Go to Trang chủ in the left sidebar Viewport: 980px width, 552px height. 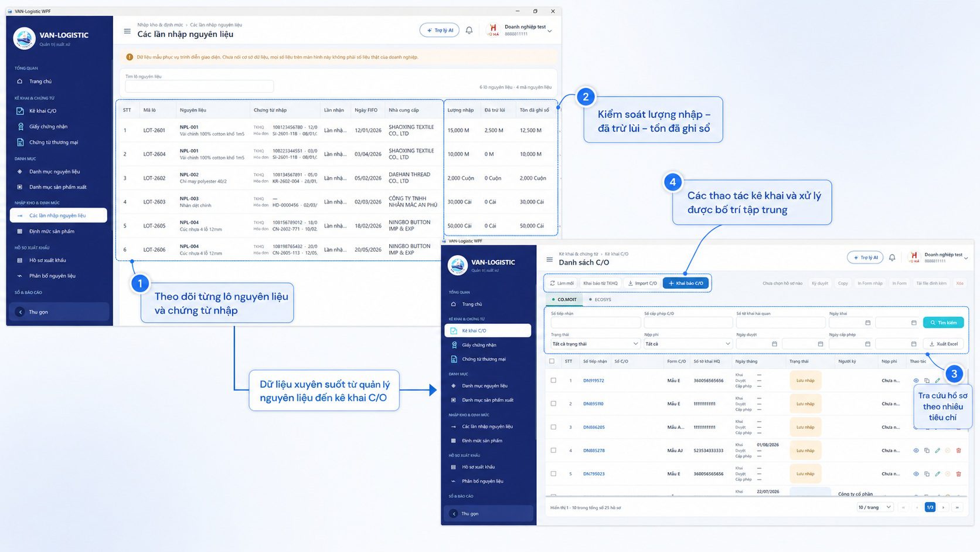pyautogui.click(x=40, y=82)
